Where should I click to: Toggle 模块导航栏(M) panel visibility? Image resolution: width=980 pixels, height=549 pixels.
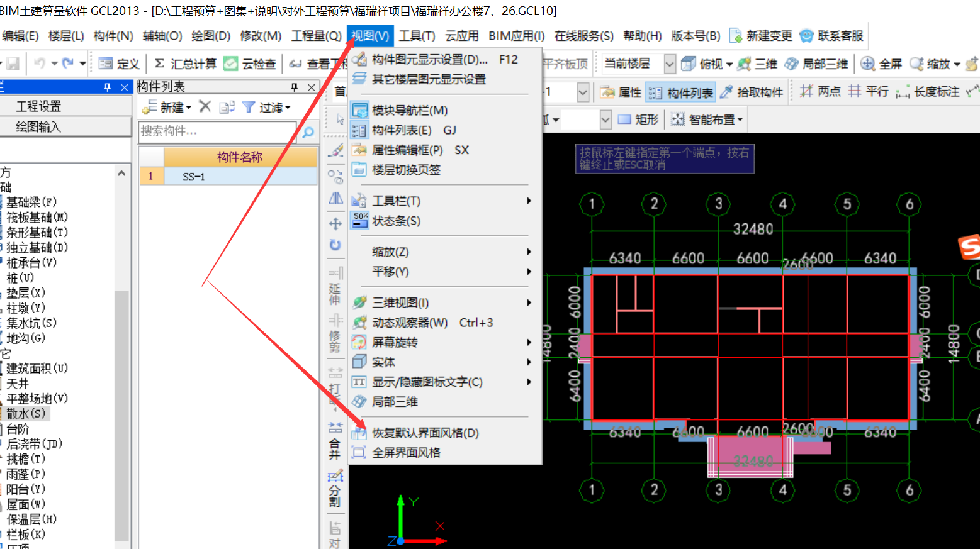tap(410, 111)
